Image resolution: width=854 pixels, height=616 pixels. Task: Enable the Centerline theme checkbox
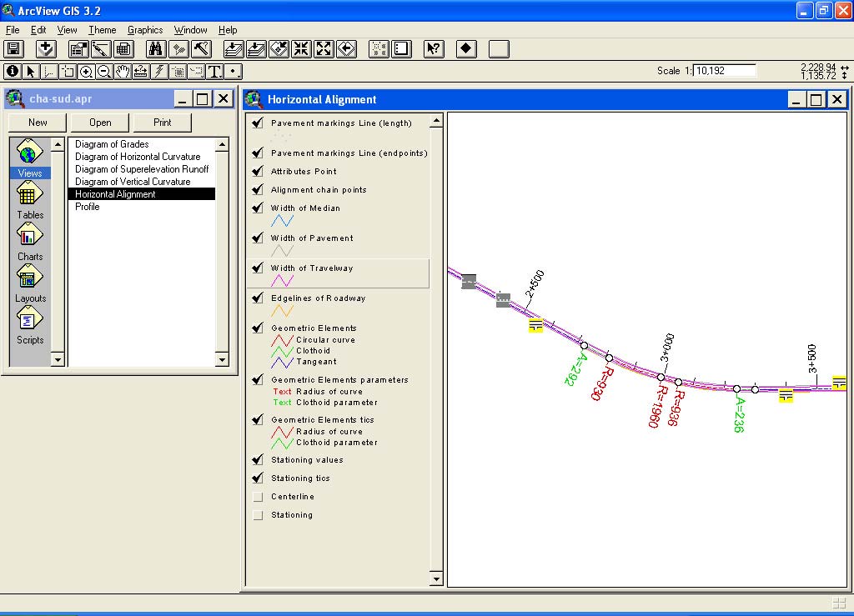tap(259, 497)
